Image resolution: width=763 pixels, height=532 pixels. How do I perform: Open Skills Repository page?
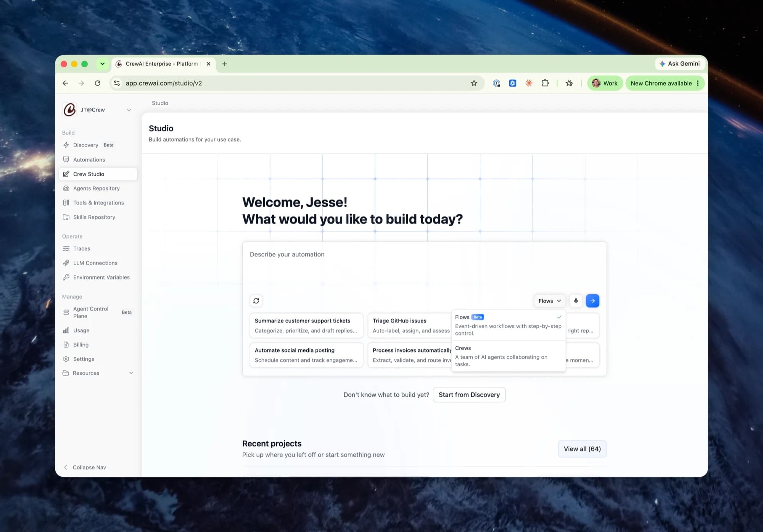tap(98, 217)
